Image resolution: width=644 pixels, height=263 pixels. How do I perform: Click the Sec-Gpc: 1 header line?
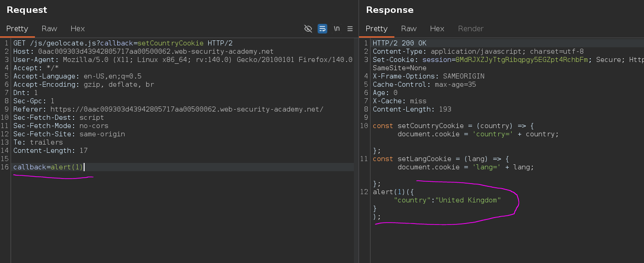34,101
